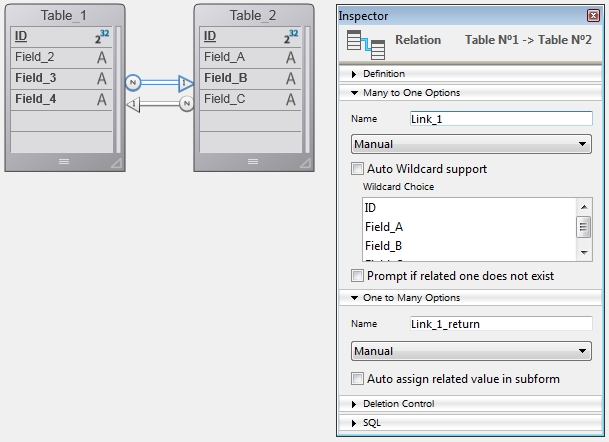The image size is (609, 442).
Task: Close the Inspector panel
Action: point(594,17)
